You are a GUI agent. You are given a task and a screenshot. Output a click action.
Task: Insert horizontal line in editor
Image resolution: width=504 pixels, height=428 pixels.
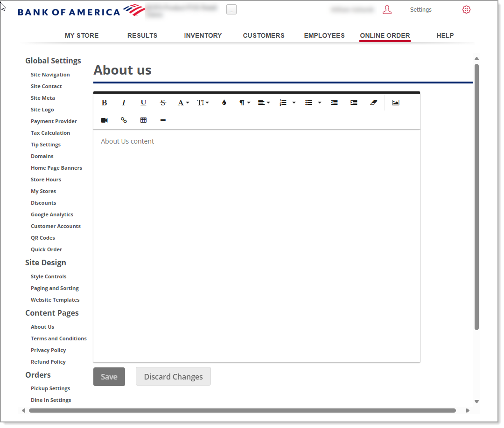(x=163, y=120)
